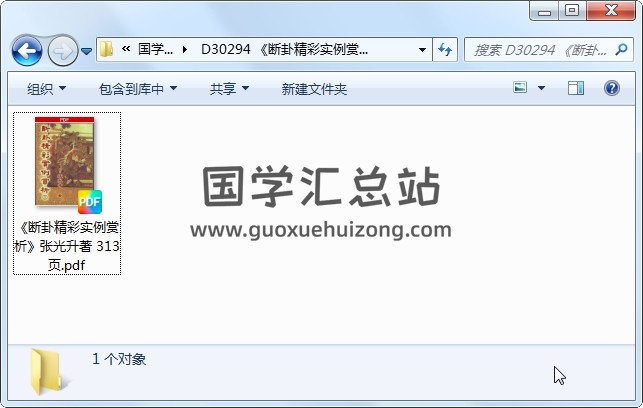
Task: Click the magnifier search icon
Action: [621, 50]
